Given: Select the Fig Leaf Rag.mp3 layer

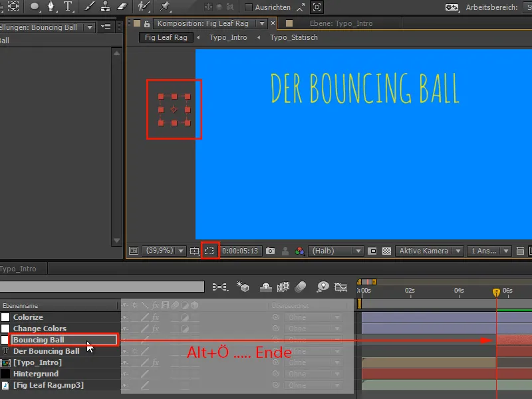Looking at the screenshot, I should [x=47, y=384].
